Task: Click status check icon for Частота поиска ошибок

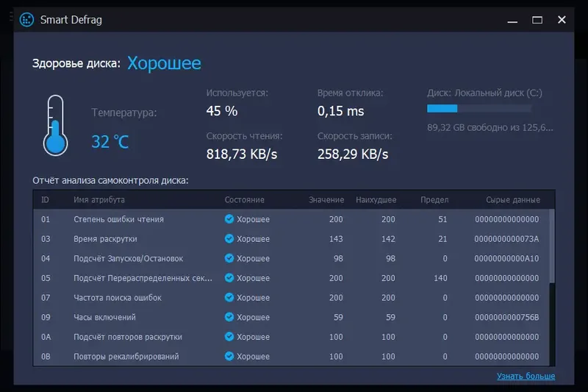Action: pyautogui.click(x=229, y=298)
